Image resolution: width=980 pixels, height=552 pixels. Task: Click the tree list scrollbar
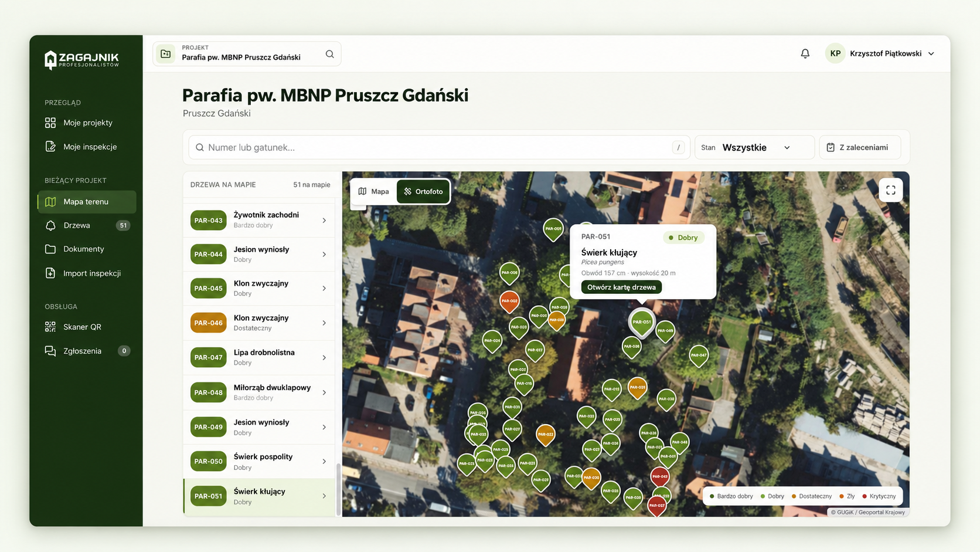[x=338, y=490]
